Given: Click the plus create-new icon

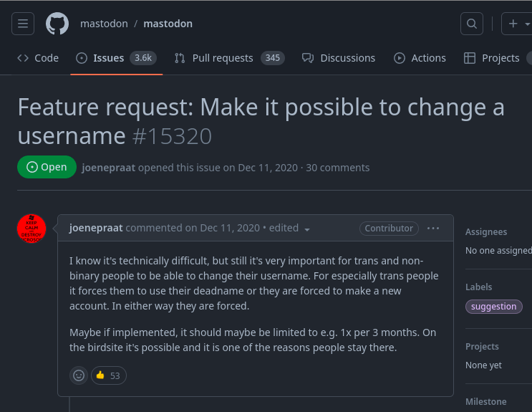Looking at the screenshot, I should (x=513, y=24).
